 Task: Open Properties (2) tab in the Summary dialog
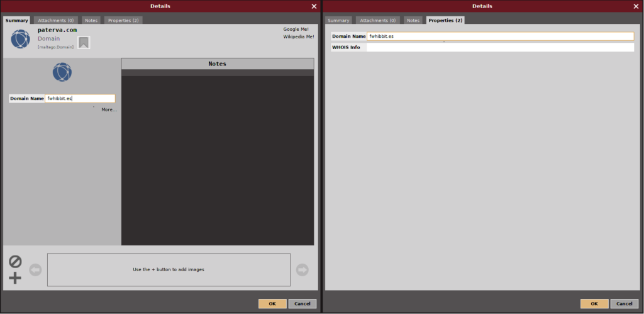(123, 20)
